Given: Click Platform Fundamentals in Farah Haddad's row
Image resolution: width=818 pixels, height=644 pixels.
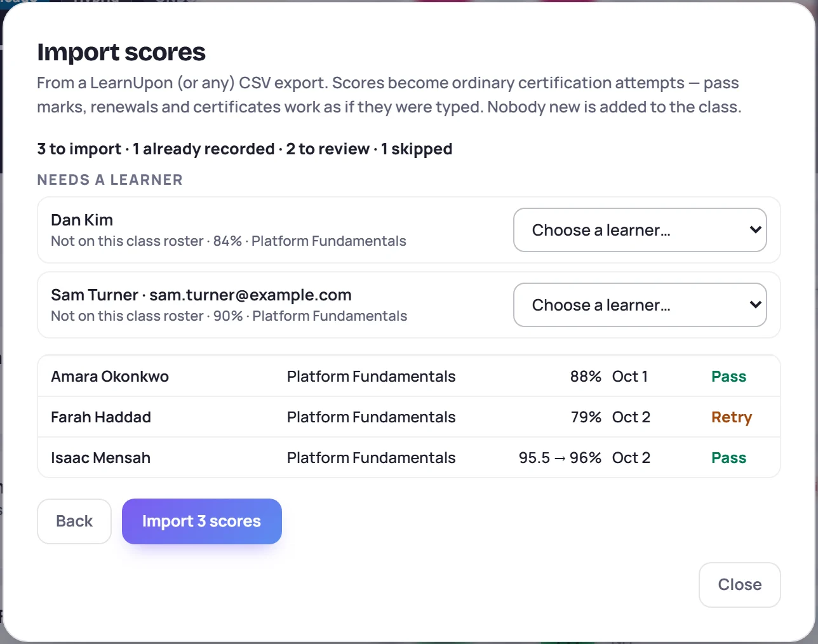Looking at the screenshot, I should (x=371, y=417).
